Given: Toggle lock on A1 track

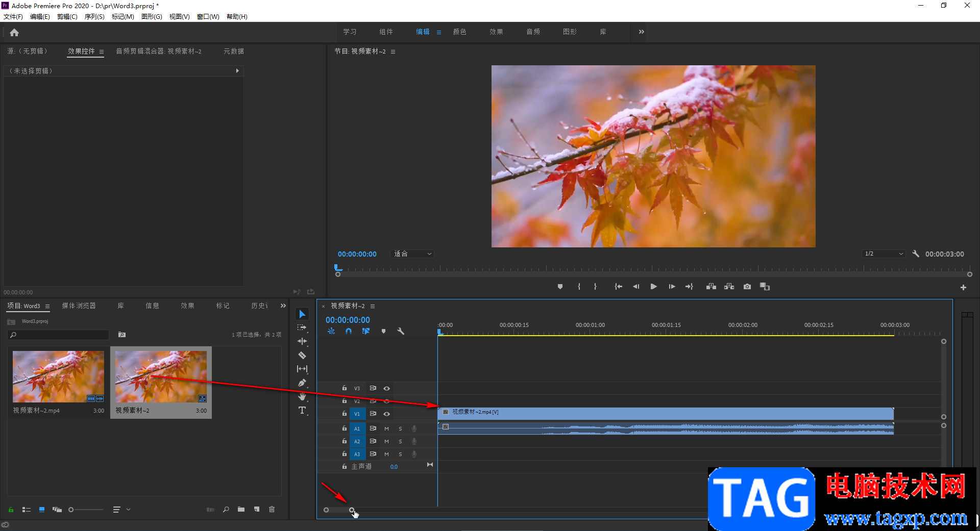Looking at the screenshot, I should [344, 428].
